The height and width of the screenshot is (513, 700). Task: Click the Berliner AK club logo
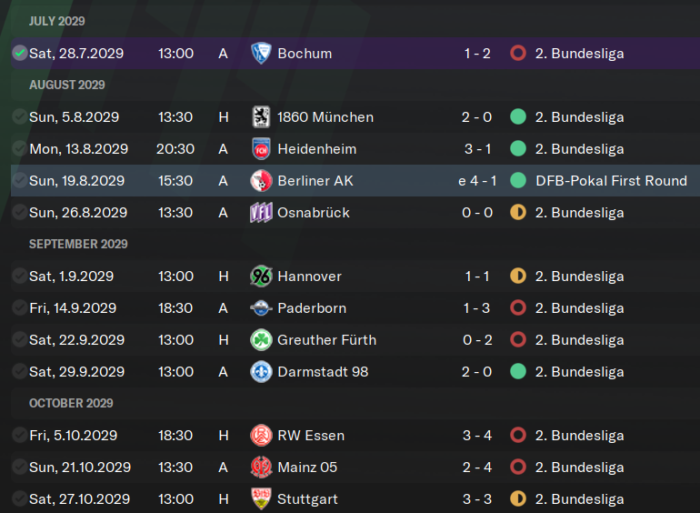tap(261, 181)
